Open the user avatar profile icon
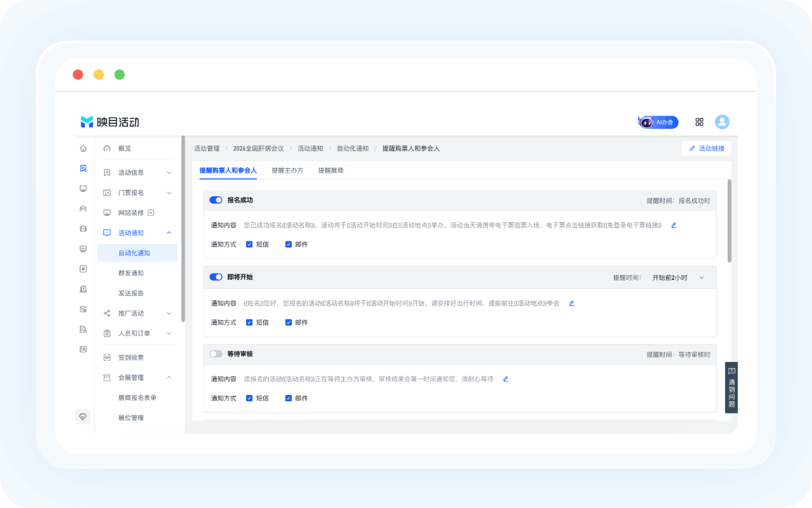The width and height of the screenshot is (812, 508). [x=722, y=122]
